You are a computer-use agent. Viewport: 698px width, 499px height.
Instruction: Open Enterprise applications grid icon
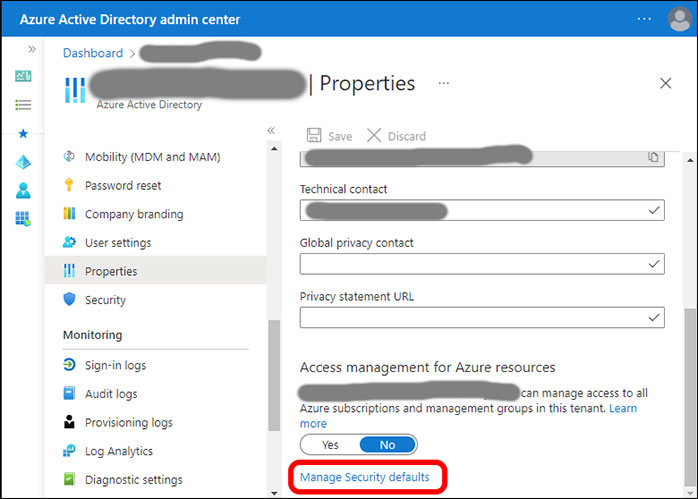click(x=23, y=218)
